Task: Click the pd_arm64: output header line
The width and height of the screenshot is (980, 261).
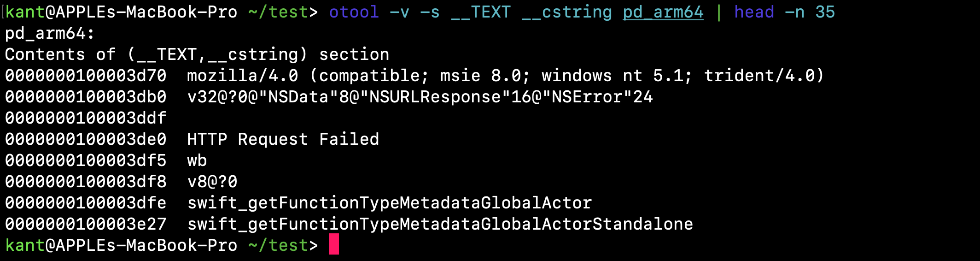Action: (x=50, y=34)
